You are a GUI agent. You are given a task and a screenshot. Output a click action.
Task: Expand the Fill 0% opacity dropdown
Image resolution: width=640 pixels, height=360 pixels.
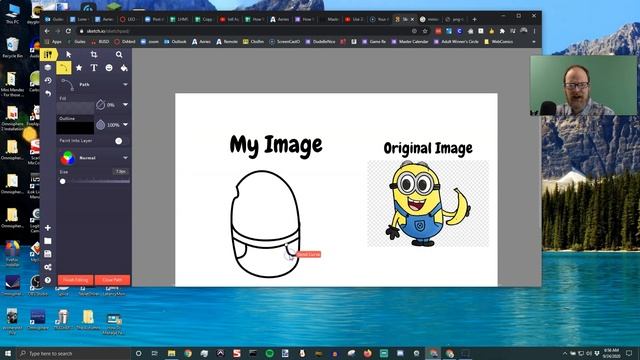(x=125, y=105)
